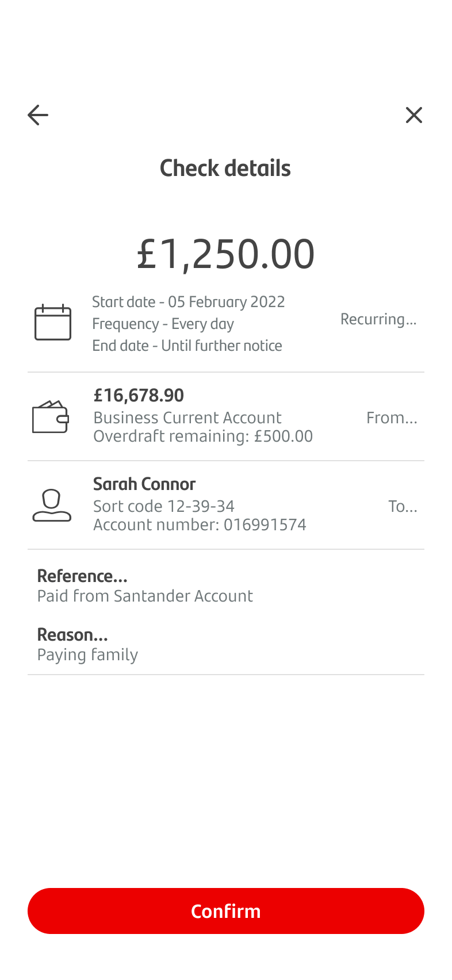Select the Business Current Account label
Image resolution: width=452 pixels, height=980 pixels.
pyautogui.click(x=187, y=418)
